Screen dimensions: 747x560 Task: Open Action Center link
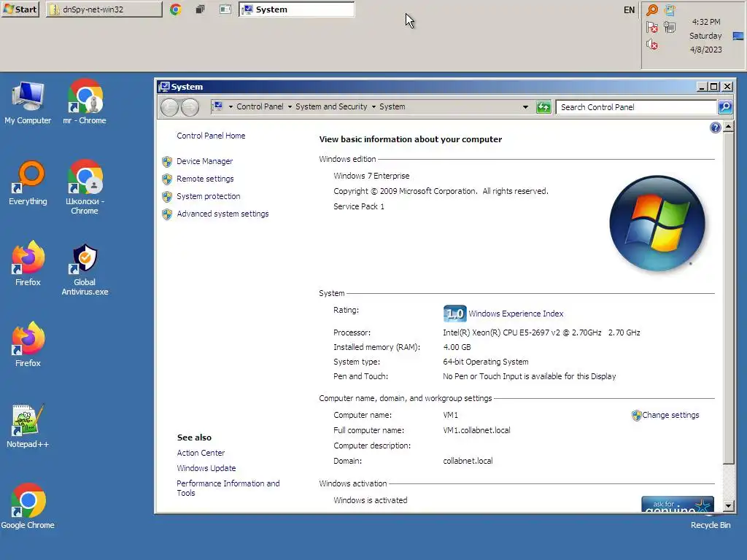pos(201,453)
